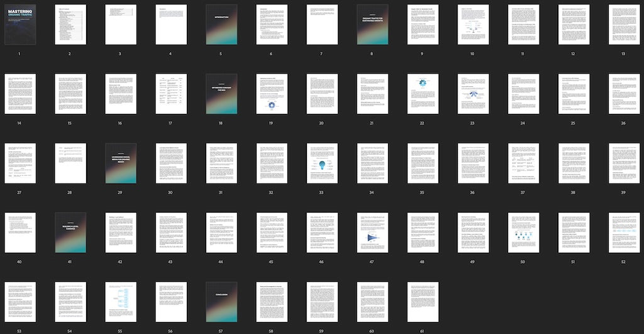Select page 10 with the small diagram
Viewport: 644px width, 334px height.
[x=473, y=25]
